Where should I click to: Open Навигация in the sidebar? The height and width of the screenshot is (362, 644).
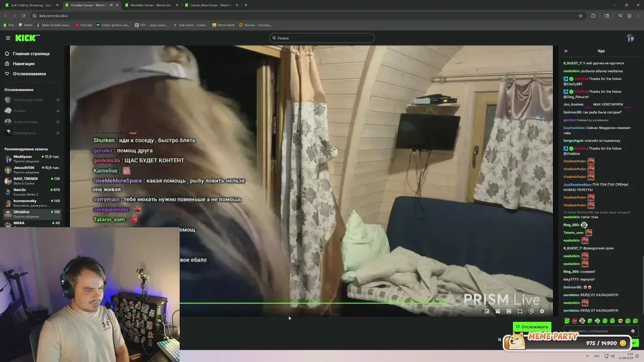(24, 64)
